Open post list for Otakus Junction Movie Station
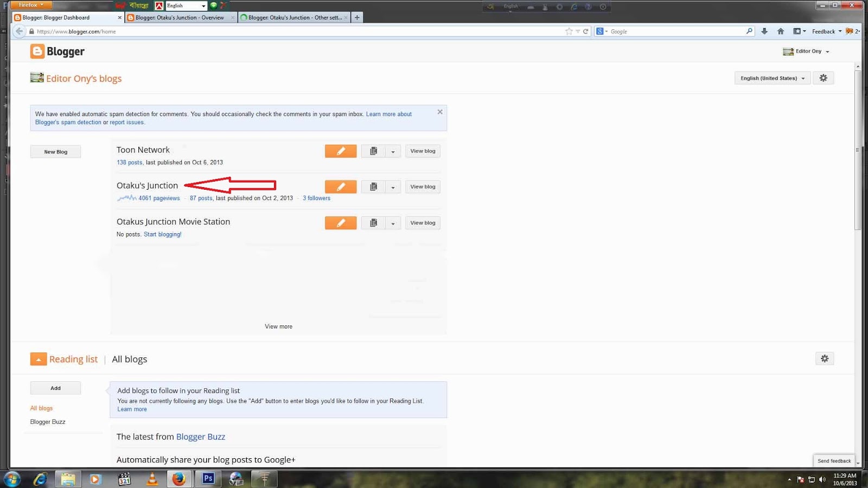 [x=373, y=223]
